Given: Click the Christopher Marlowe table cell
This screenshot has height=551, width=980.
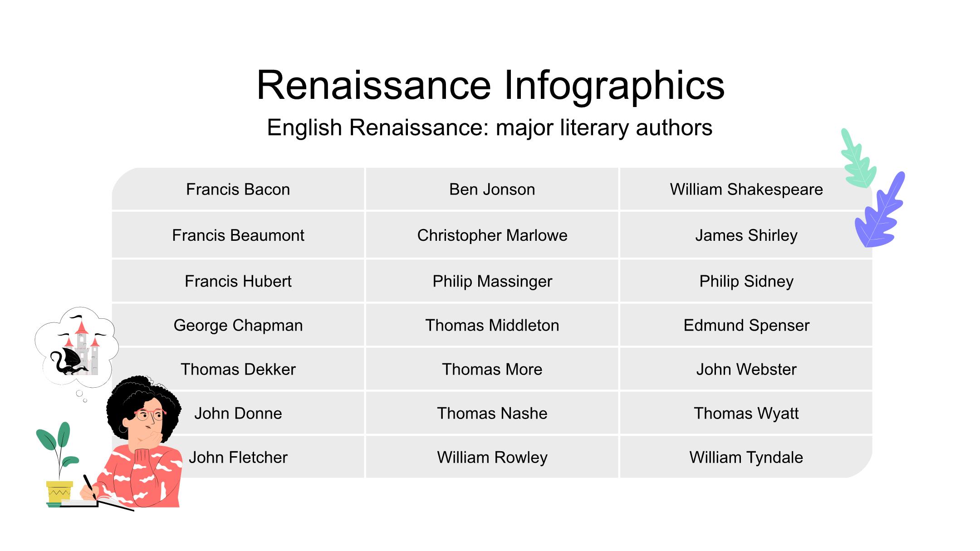Looking at the screenshot, I should tap(492, 235).
